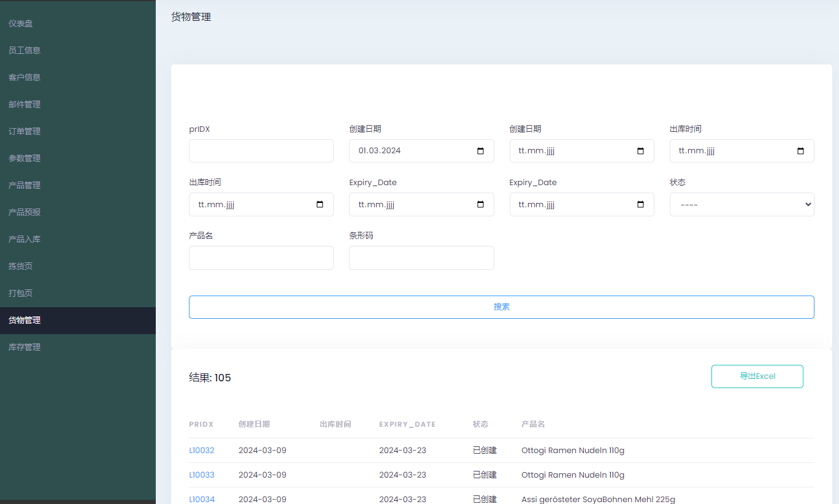Open 拣货页 sidebar item
The image size is (839, 504).
[x=78, y=266]
